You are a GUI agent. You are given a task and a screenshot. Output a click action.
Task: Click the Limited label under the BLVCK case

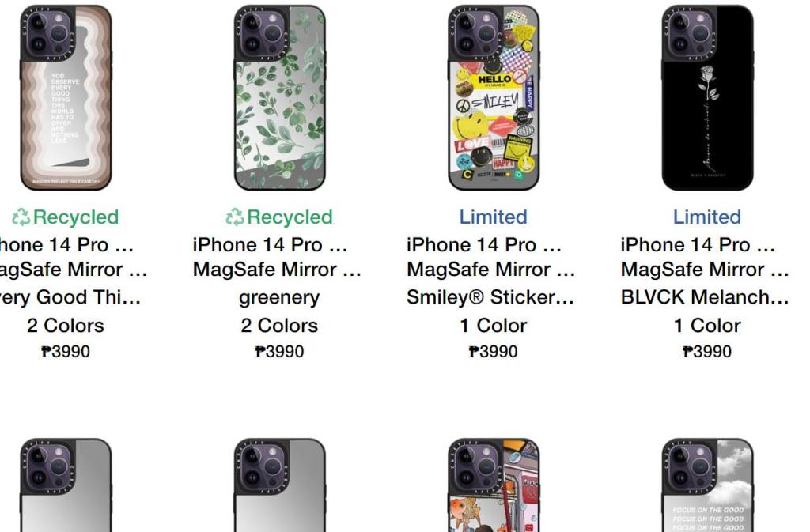pyautogui.click(x=707, y=217)
